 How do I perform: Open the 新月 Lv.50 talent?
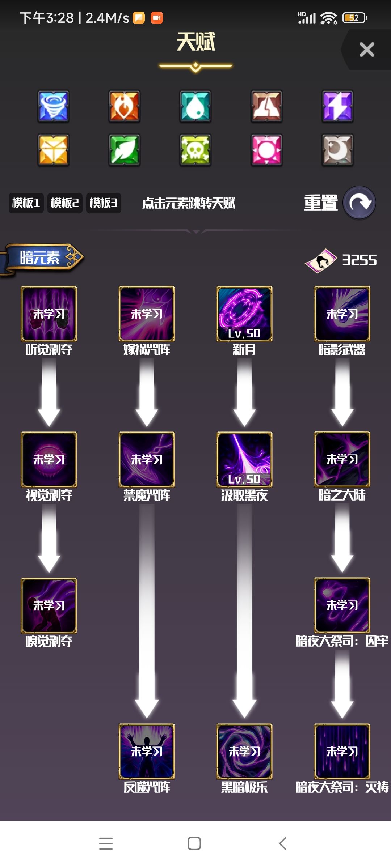(244, 314)
